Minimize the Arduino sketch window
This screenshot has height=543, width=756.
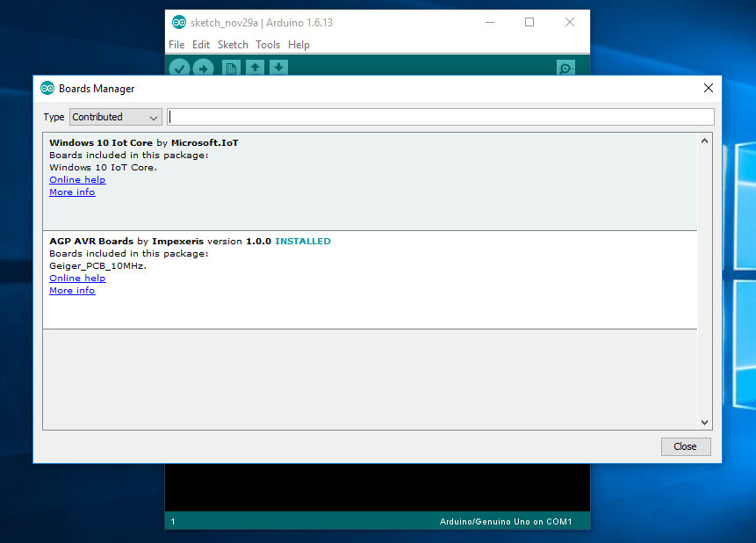[x=490, y=22]
